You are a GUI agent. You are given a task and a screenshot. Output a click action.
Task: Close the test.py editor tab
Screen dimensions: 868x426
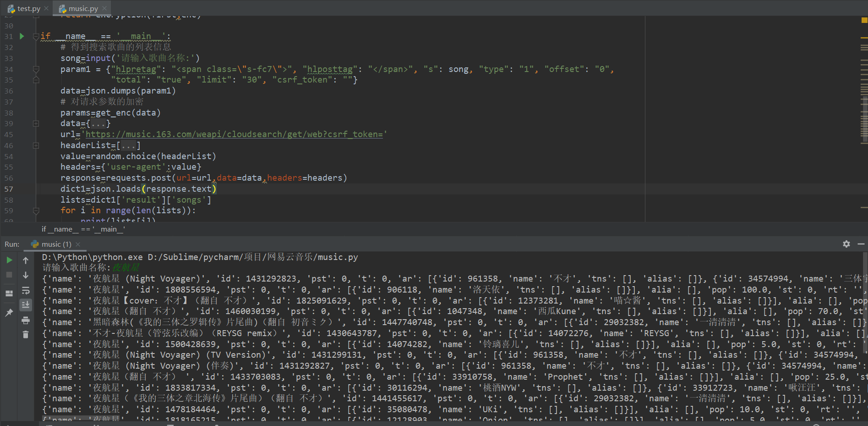46,8
